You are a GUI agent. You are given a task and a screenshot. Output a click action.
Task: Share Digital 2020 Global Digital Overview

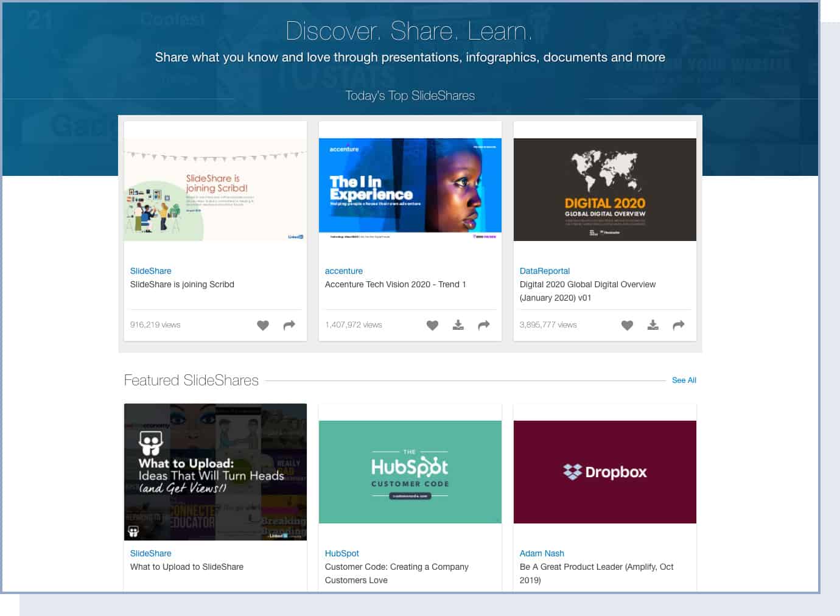679,325
